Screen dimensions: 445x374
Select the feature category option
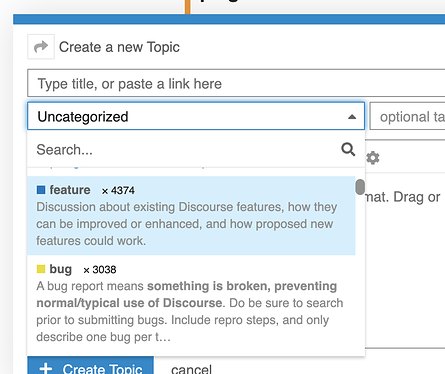tap(191, 216)
